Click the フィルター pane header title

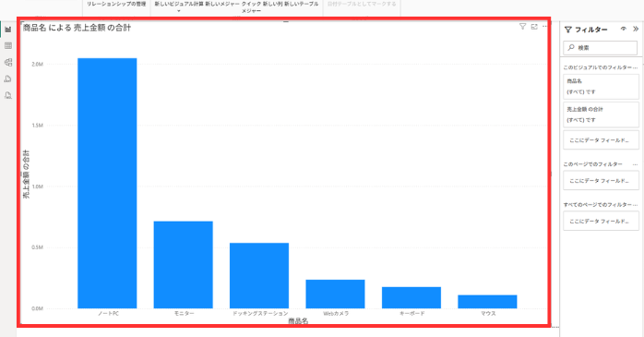(591, 30)
